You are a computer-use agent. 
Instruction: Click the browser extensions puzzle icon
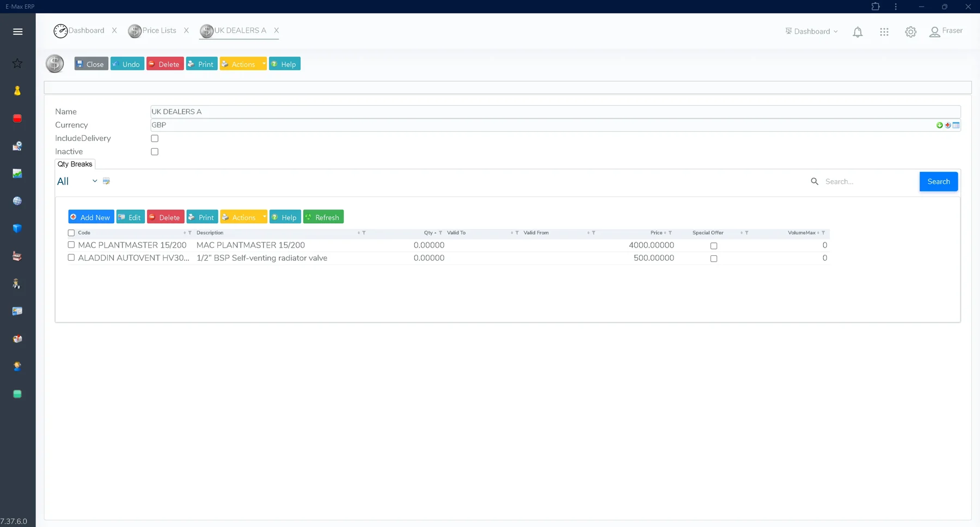point(875,7)
